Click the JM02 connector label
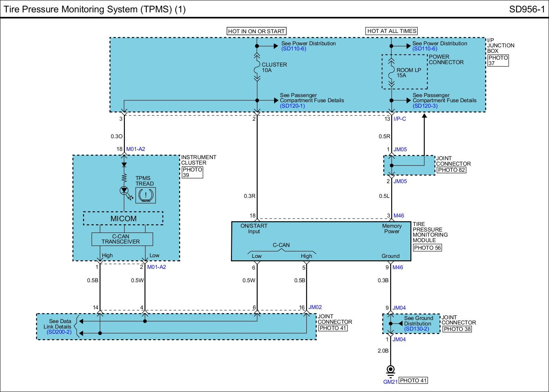The width and height of the screenshot is (549, 392). (315, 307)
